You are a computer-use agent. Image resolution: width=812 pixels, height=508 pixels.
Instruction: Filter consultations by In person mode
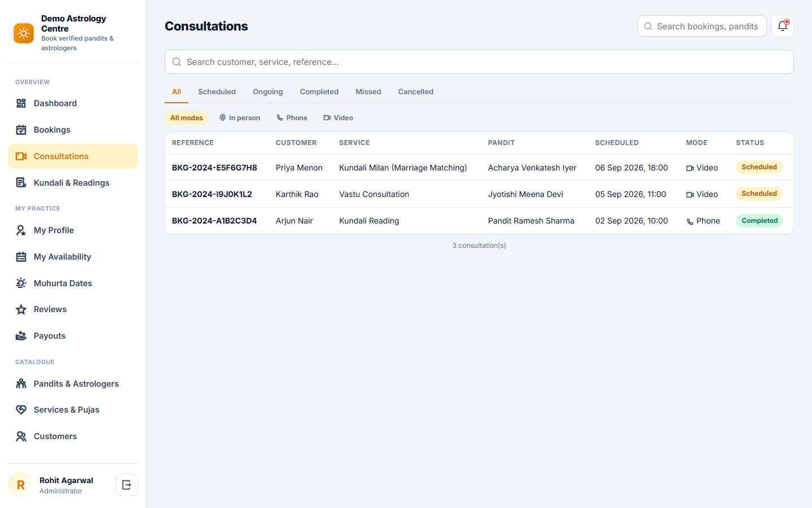[240, 118]
